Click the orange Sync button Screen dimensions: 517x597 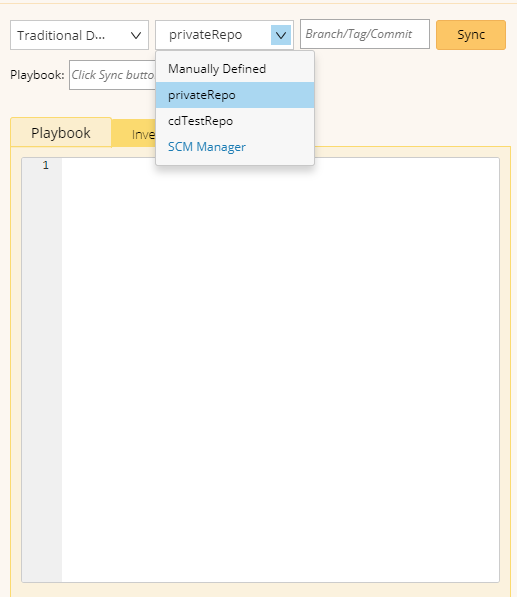coord(471,35)
